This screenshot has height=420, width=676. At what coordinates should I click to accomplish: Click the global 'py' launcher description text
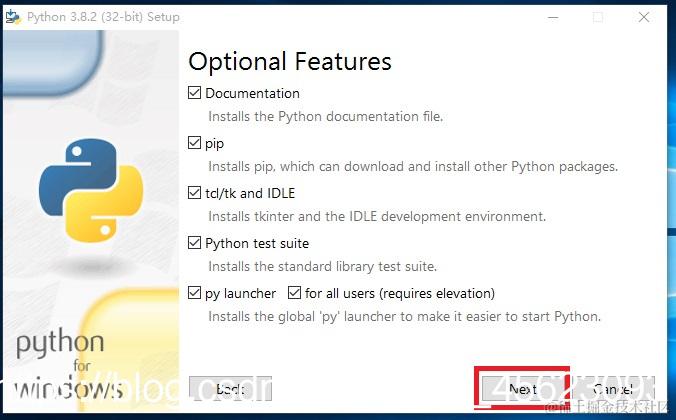point(404,317)
